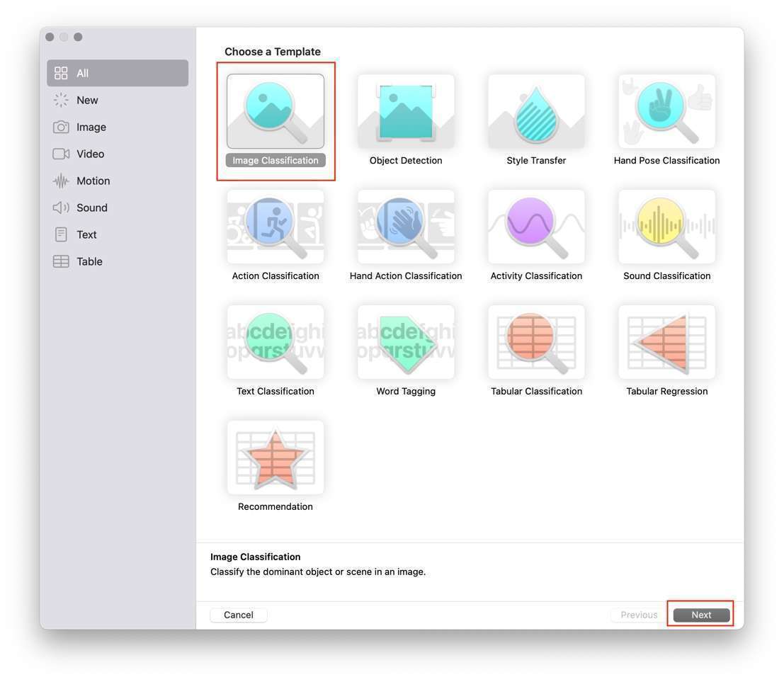784x682 pixels.
Task: Show the Table templates category
Action: 89,262
